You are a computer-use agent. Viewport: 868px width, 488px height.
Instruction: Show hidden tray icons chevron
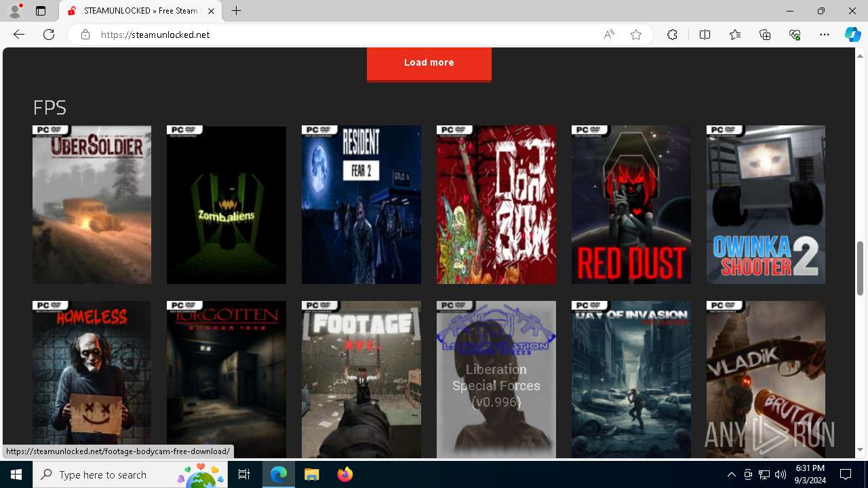731,474
